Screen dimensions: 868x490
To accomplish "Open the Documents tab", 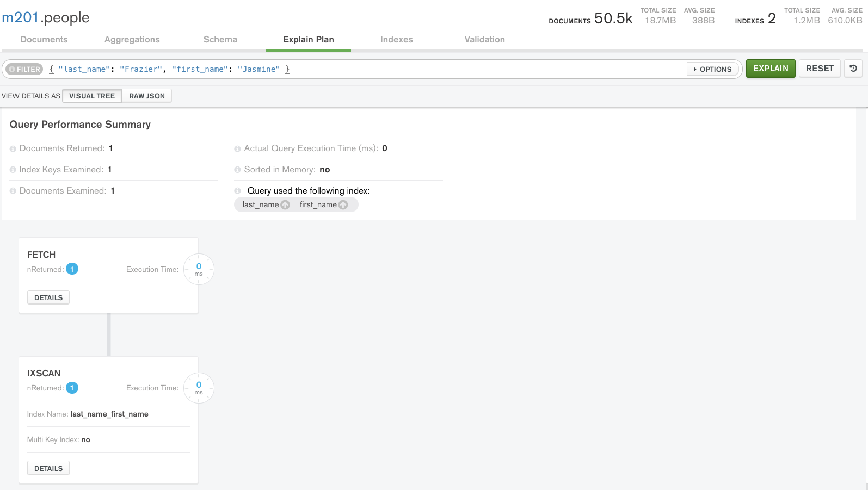I will [44, 39].
